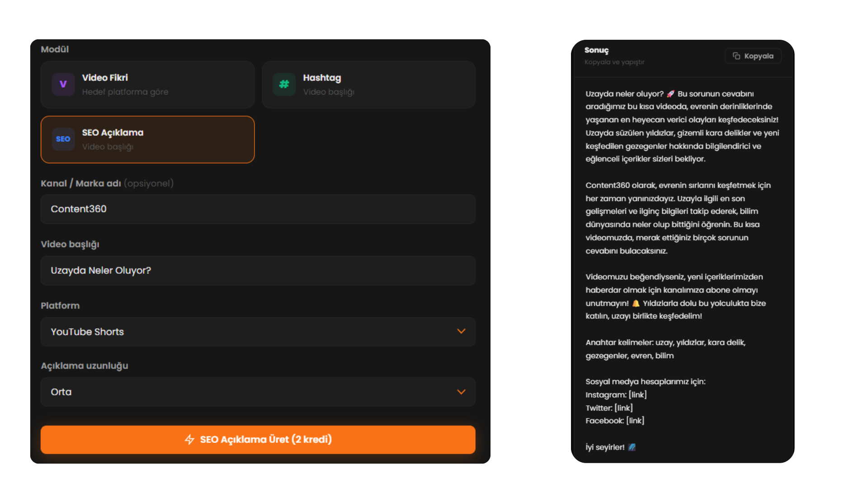Screen dimensions: 868x488
Task: Expand the Açıklama uzunluğu dropdown set to Orta
Action: (x=258, y=392)
